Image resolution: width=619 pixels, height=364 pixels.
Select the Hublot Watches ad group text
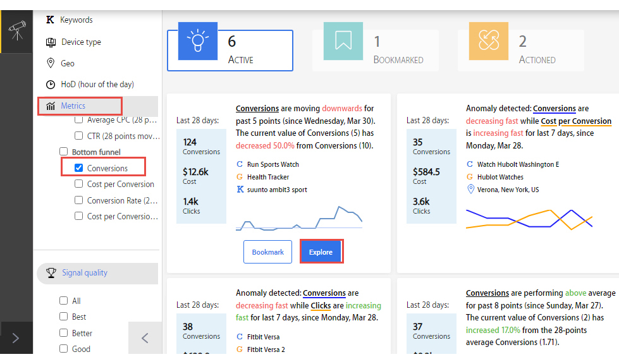(500, 177)
